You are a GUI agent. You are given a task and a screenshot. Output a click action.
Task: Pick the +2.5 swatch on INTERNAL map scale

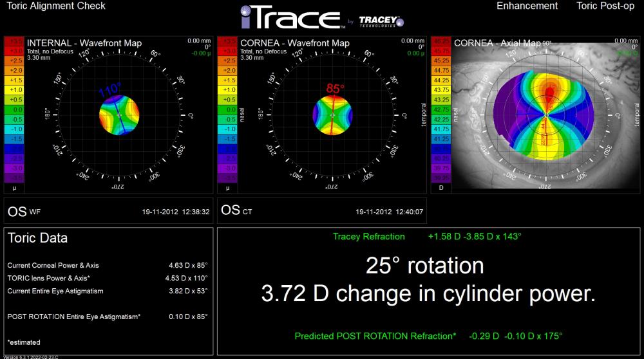coord(14,60)
